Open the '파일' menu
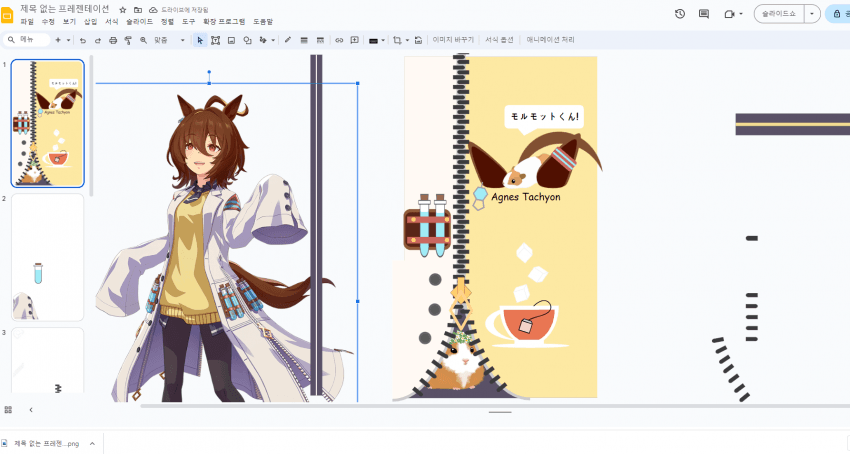 tap(27, 22)
